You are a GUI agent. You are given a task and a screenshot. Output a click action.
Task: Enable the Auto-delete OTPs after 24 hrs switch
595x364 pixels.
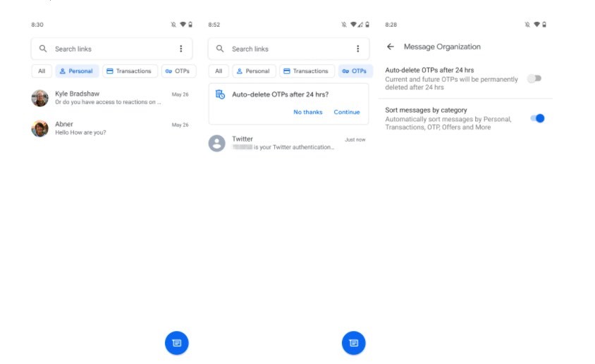tap(535, 79)
